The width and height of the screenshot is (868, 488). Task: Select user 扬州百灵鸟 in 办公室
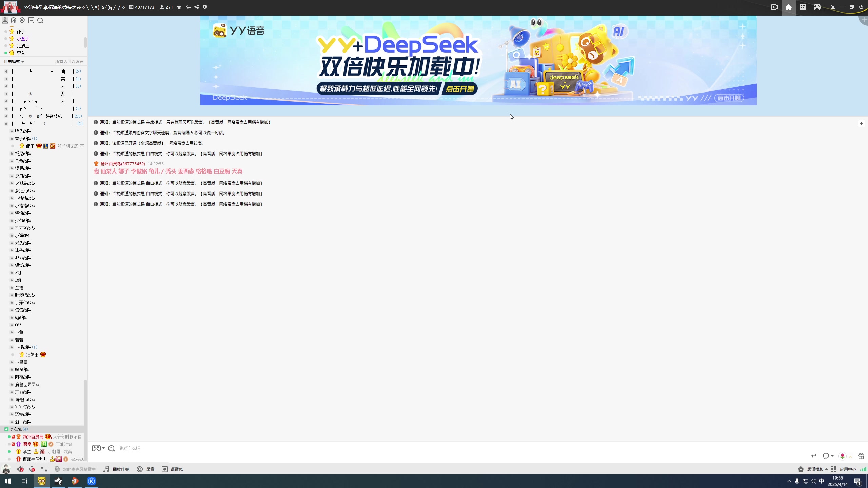click(x=33, y=437)
